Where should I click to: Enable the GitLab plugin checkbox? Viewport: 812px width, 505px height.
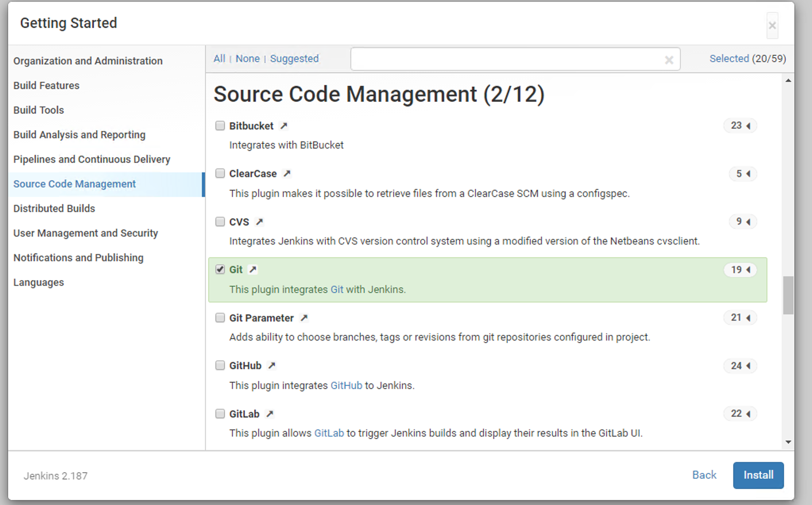click(220, 414)
